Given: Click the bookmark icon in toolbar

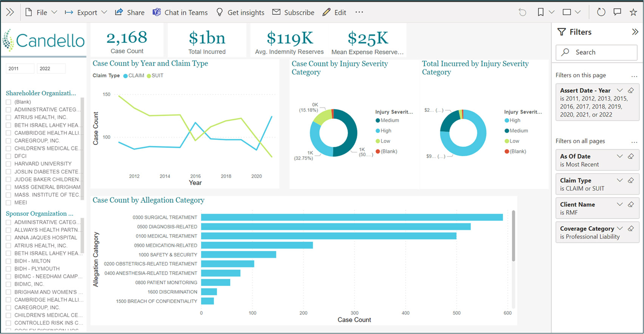Looking at the screenshot, I should pyautogui.click(x=540, y=12).
